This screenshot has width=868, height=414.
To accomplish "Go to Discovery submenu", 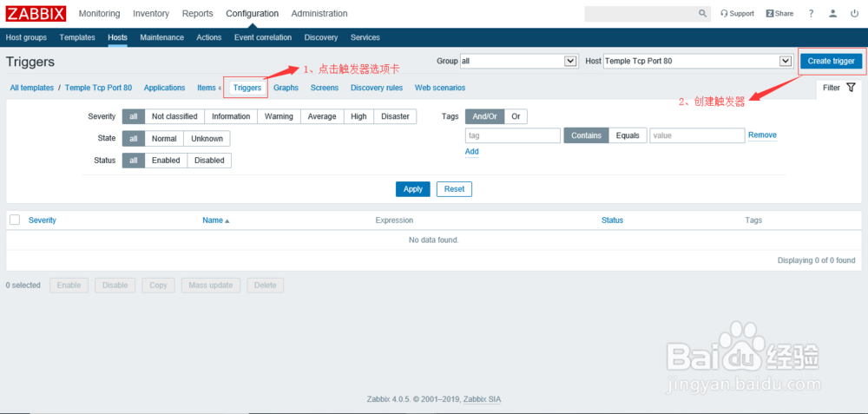I will 321,37.
